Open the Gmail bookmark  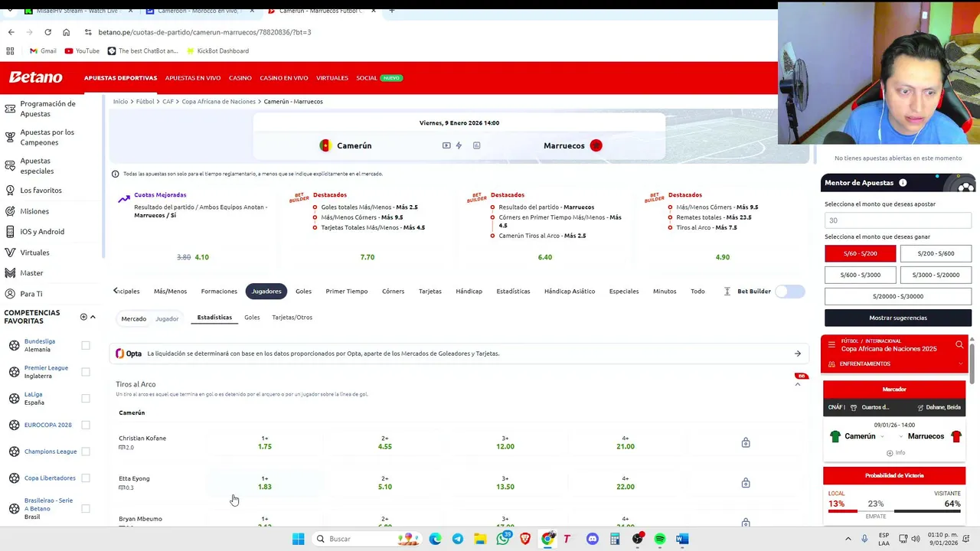[43, 51]
